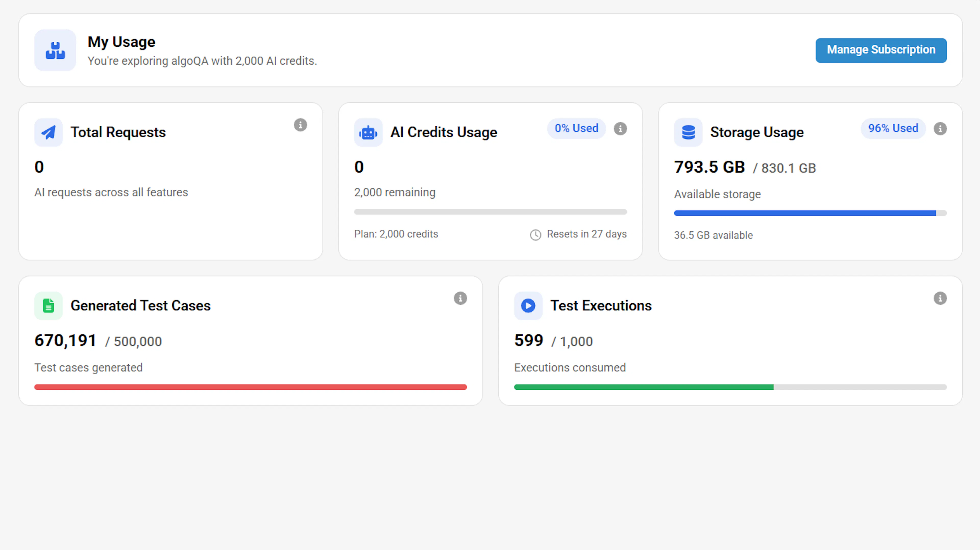The image size is (980, 550).
Task: Click the 96% Used badge
Action: pyautogui.click(x=893, y=129)
